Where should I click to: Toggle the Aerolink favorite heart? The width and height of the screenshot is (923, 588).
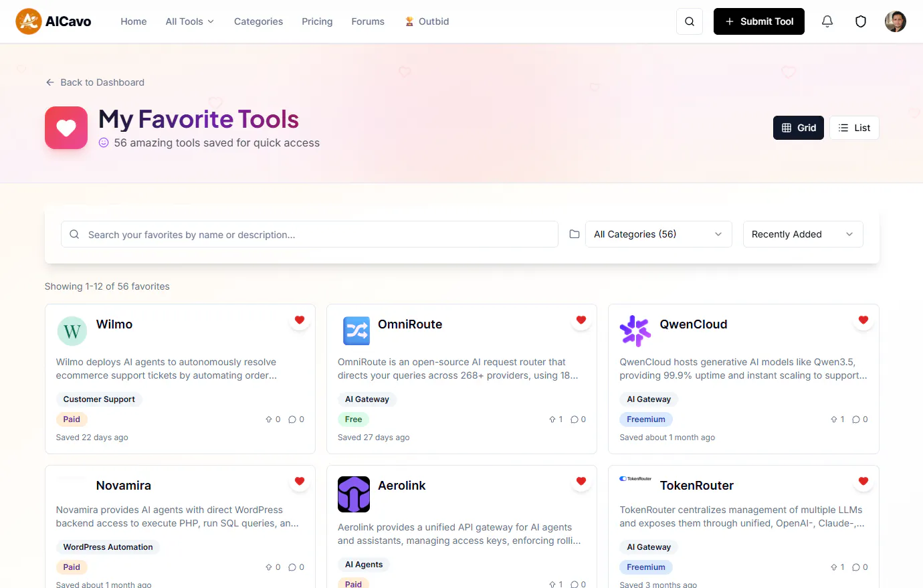pos(581,482)
